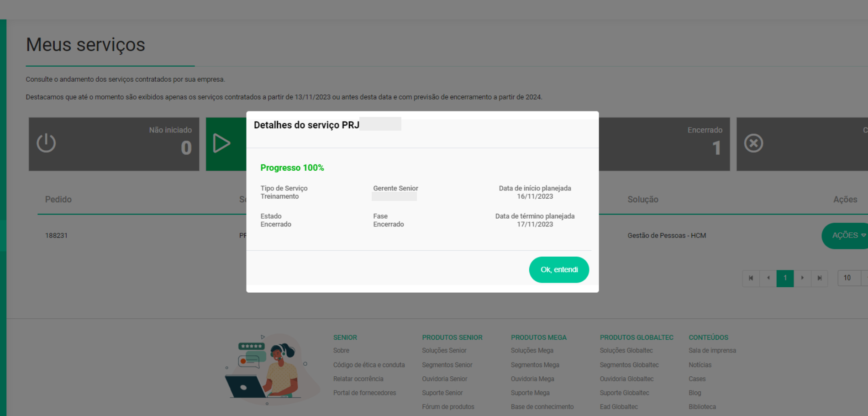Open Segmentos Mega link
This screenshot has width=868, height=416.
coord(535,365)
